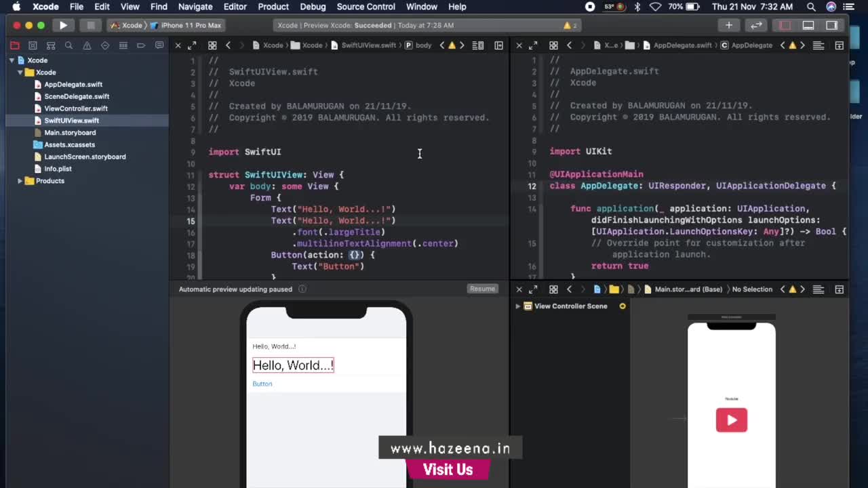Open Spotlight search in menu bar
This screenshot has height=488, width=868.
coord(811,7)
